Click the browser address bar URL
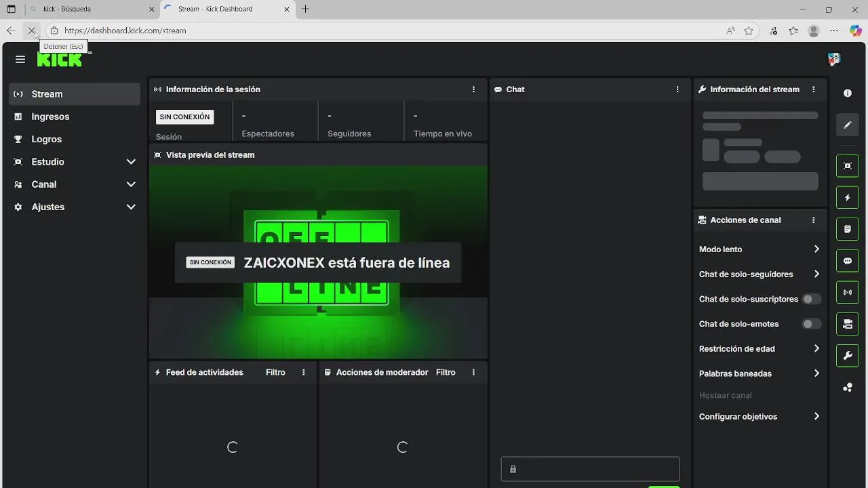Screen dimensions: 868x488 click(125, 30)
